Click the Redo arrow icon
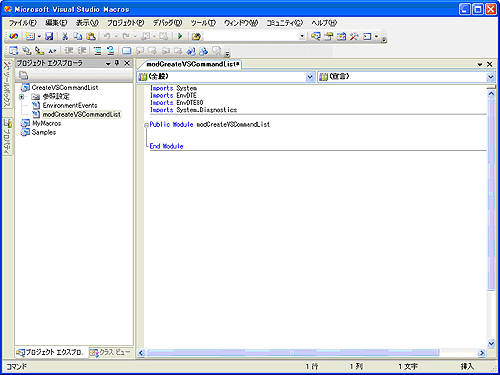 [126, 36]
